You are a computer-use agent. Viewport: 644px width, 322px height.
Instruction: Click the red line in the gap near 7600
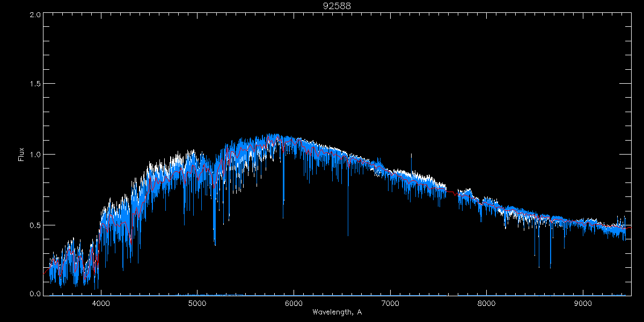point(452,192)
